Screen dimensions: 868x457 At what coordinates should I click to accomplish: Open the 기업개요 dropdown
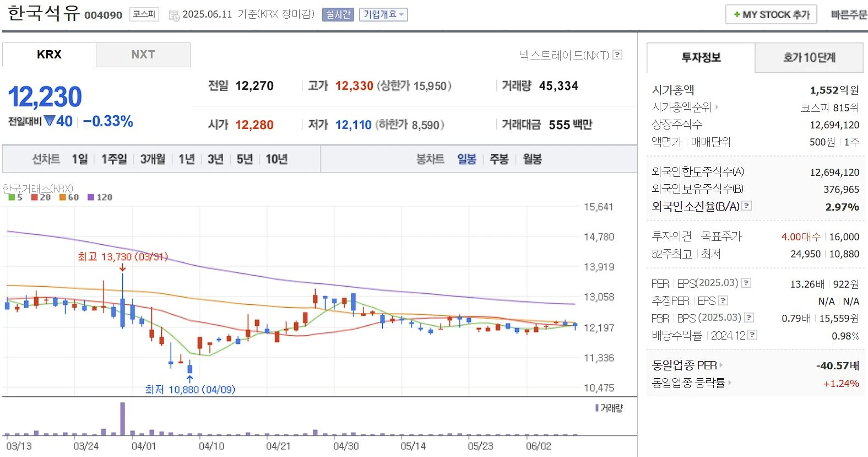click(383, 15)
